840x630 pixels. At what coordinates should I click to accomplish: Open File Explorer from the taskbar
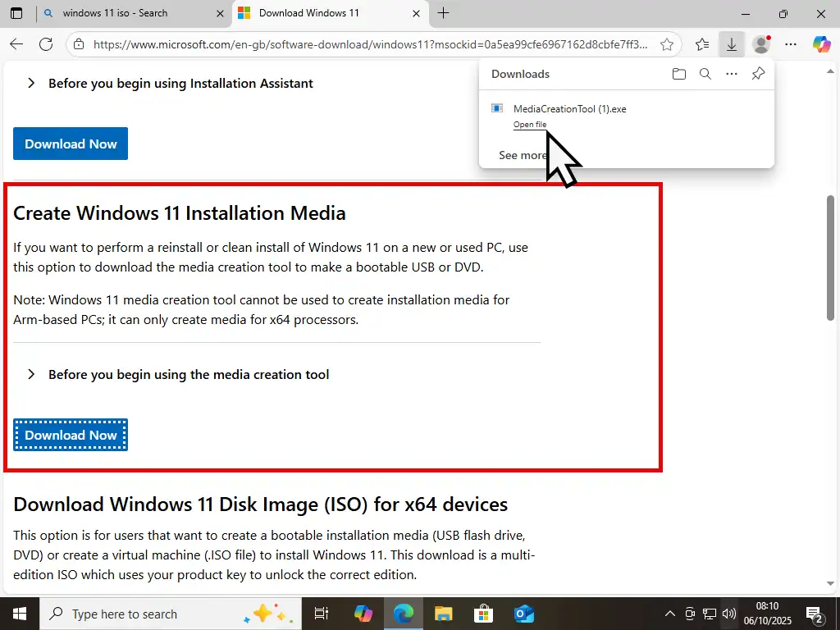pos(443,614)
